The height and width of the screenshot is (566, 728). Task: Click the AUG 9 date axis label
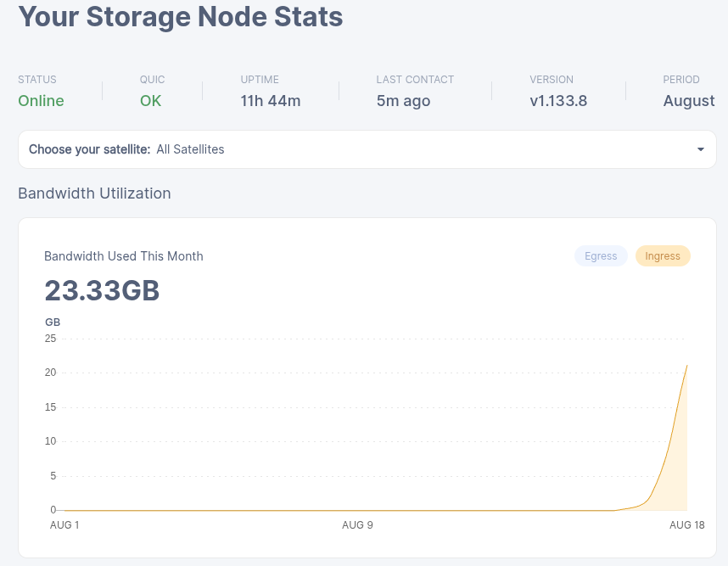pyautogui.click(x=357, y=525)
